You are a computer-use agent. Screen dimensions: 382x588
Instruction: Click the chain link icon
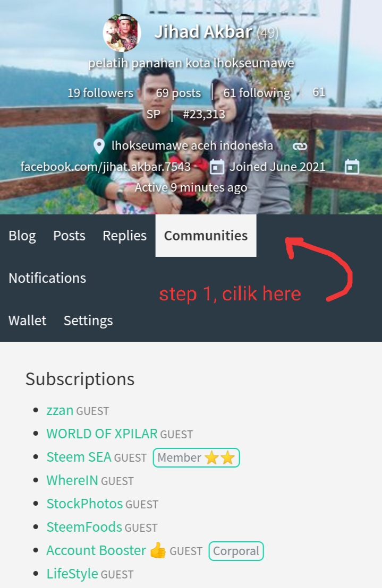point(300,146)
